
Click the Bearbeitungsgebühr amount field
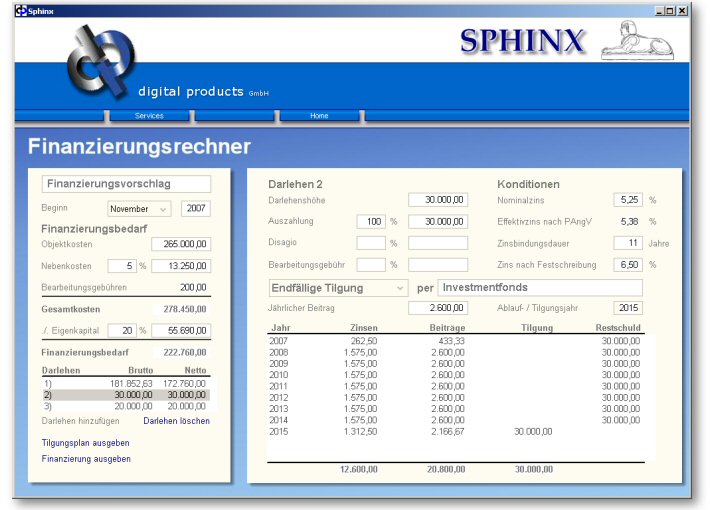[438, 265]
